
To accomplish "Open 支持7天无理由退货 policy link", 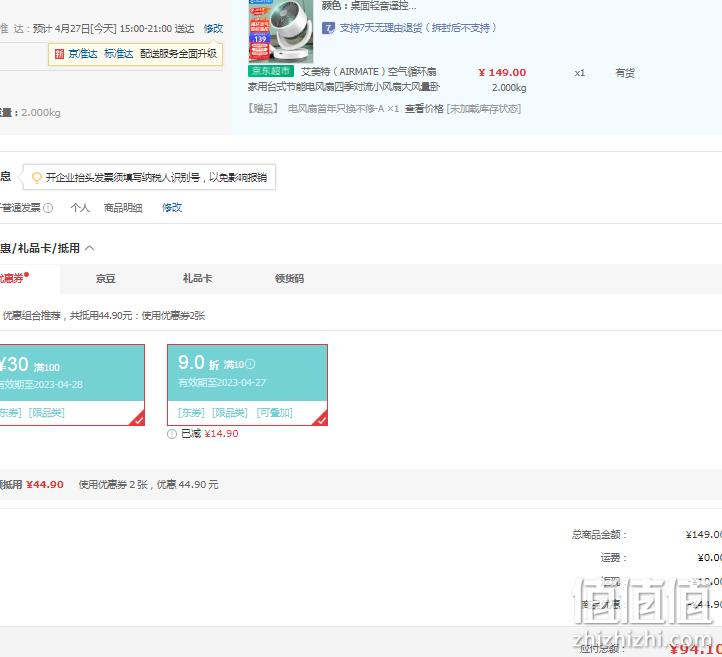I will [418, 28].
